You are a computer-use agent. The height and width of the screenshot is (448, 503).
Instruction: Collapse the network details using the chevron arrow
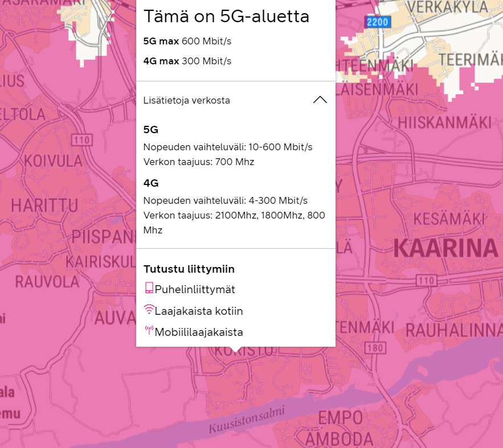[320, 100]
